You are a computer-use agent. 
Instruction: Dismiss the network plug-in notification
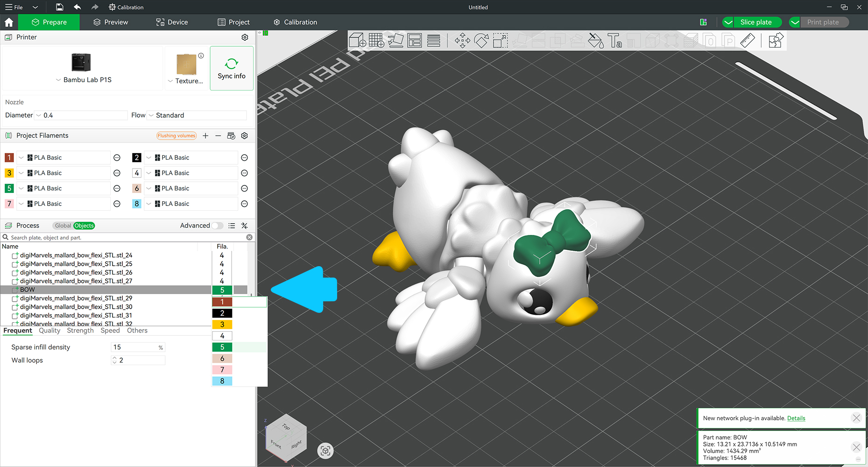[856, 418]
